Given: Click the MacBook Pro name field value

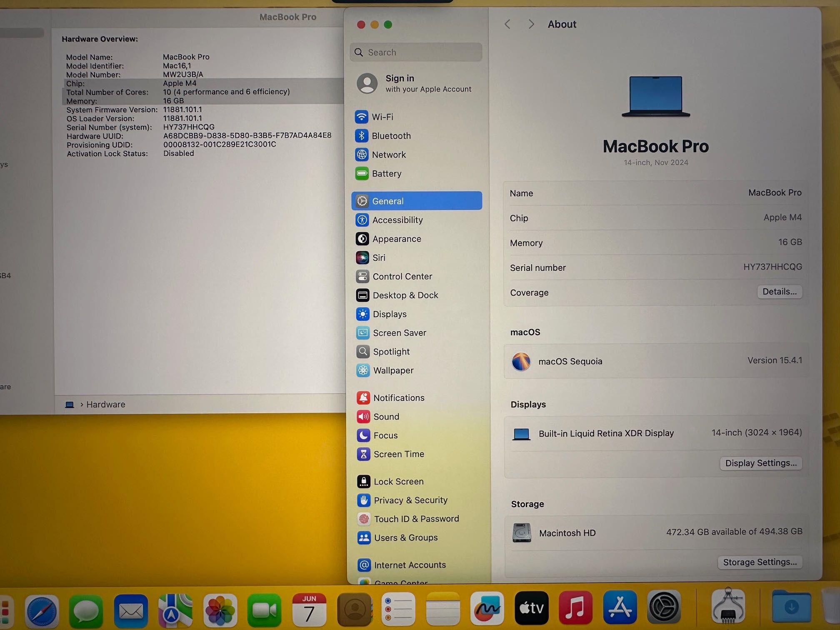Looking at the screenshot, I should (x=775, y=192).
